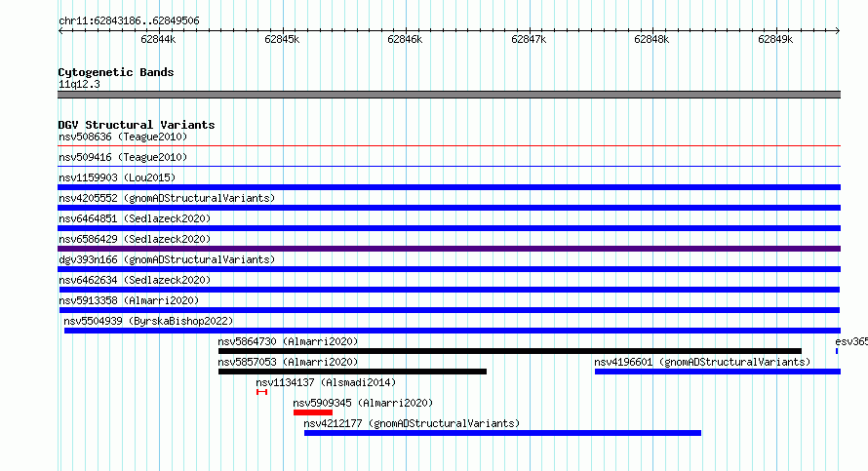The width and height of the screenshot is (868, 471).
Task: Open nsv1159903 (Lou2015) variant label
Action: [117, 177]
